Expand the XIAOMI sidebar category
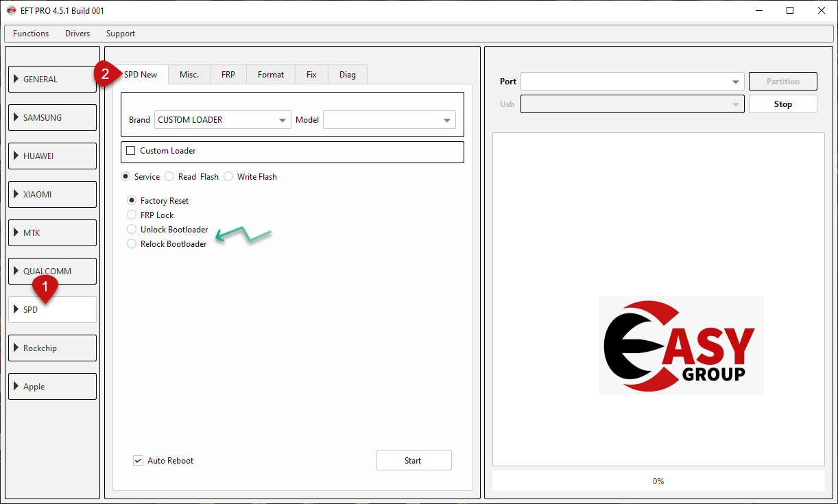The width and height of the screenshot is (838, 504). [x=52, y=194]
